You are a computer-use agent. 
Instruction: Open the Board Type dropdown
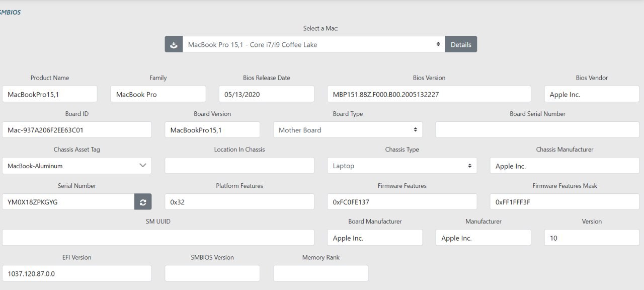[x=348, y=130]
